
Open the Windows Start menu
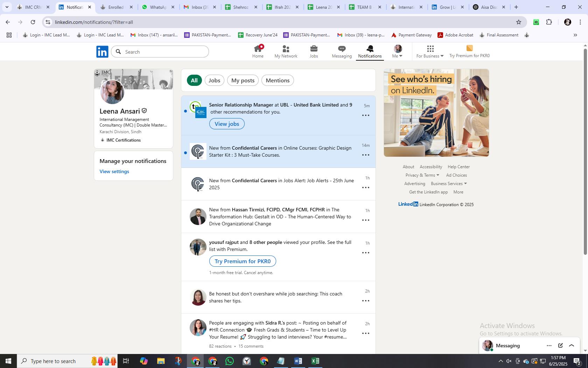point(8,361)
